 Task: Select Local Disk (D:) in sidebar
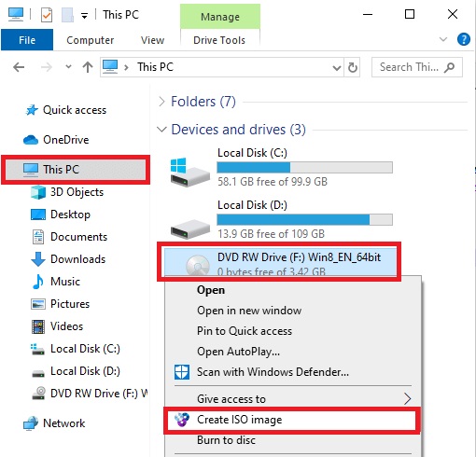[85, 371]
